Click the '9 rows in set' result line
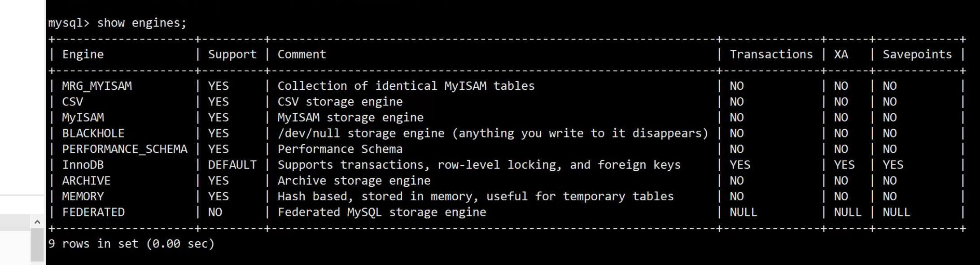The image size is (980, 265). [x=131, y=244]
